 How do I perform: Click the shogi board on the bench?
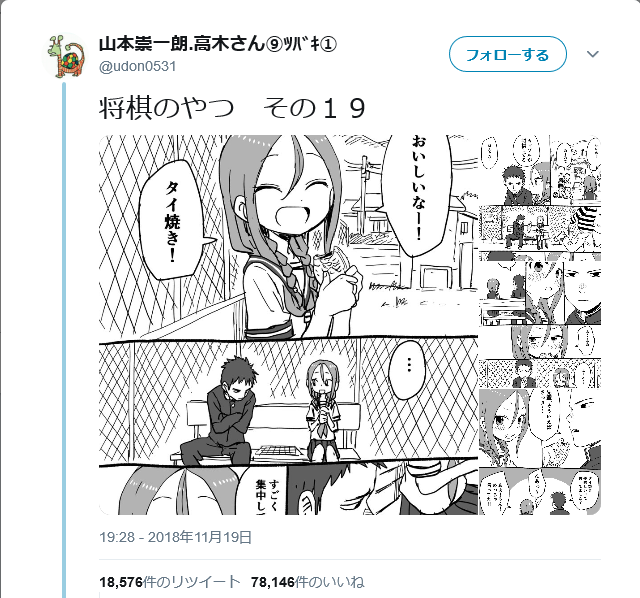point(277,451)
